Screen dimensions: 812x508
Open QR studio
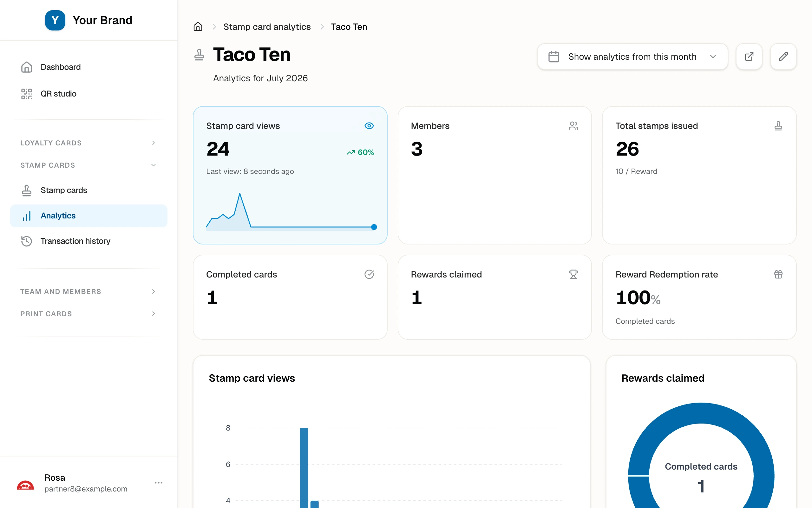pyautogui.click(x=88, y=94)
